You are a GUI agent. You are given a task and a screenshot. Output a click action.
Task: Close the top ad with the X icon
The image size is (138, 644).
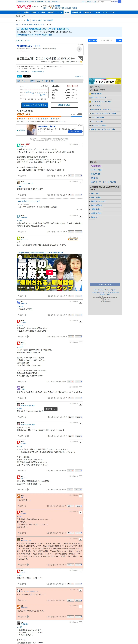click(82, 45)
